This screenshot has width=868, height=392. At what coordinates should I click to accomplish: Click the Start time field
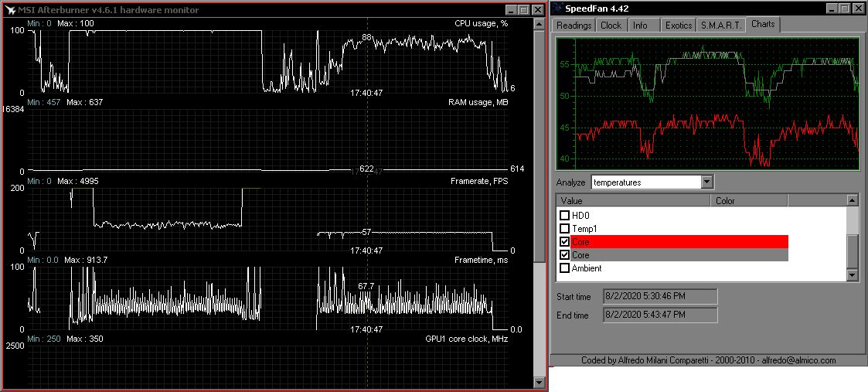click(659, 297)
